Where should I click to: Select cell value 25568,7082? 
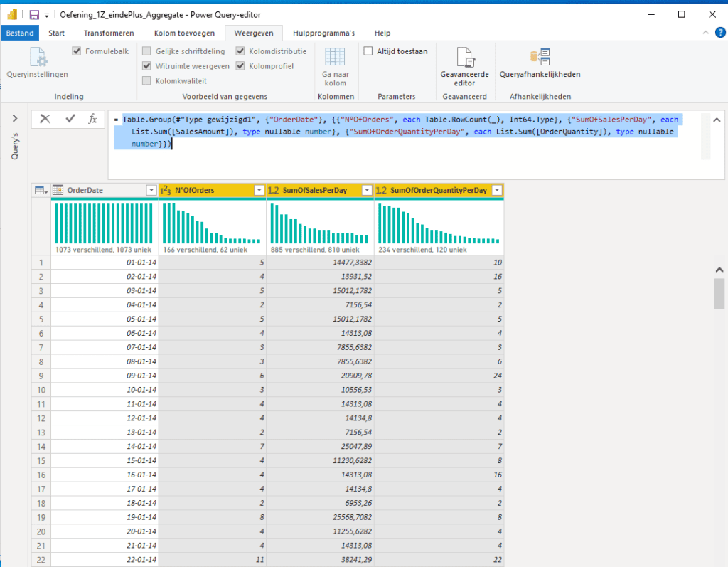click(320, 517)
